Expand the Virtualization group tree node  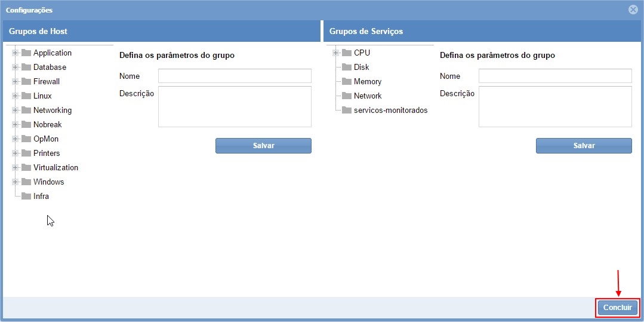(15, 167)
